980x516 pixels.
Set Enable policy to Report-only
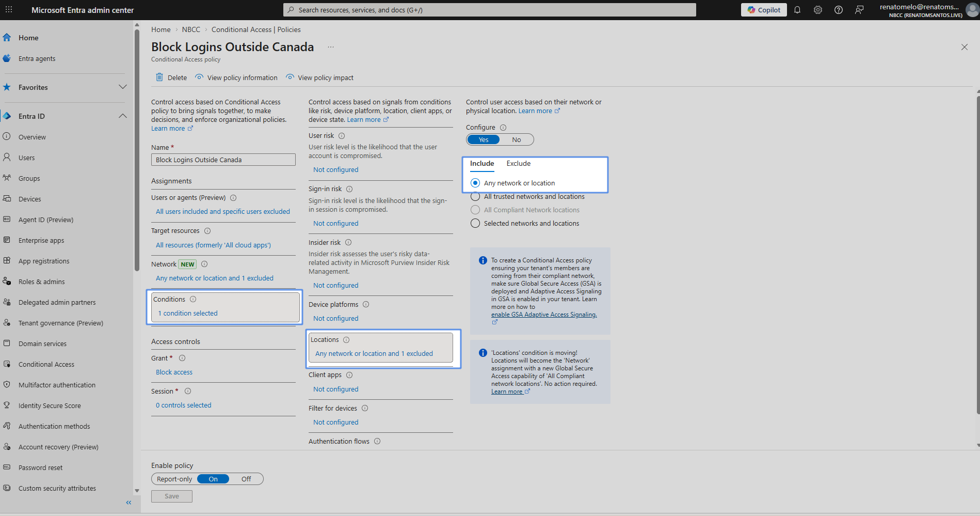174,479
